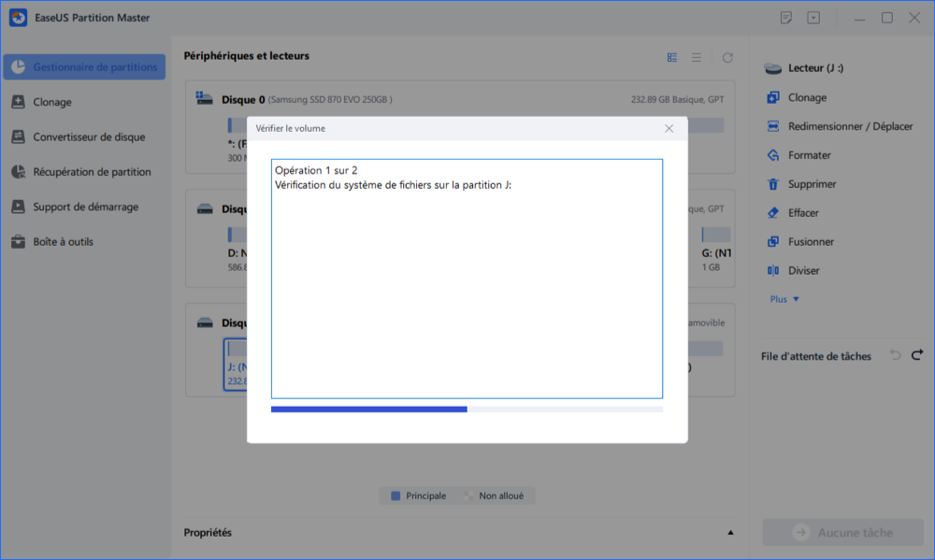Click the Supprimer trash icon
935x560 pixels.
click(x=773, y=184)
